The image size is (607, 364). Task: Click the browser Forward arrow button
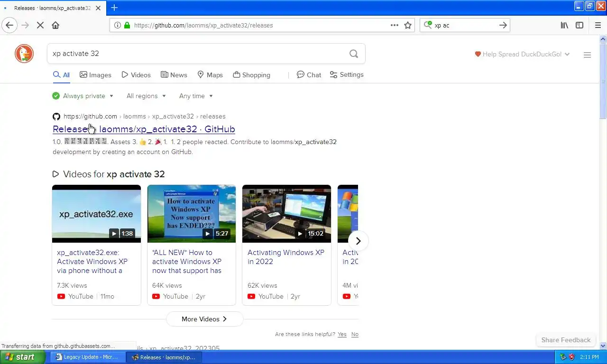25,25
